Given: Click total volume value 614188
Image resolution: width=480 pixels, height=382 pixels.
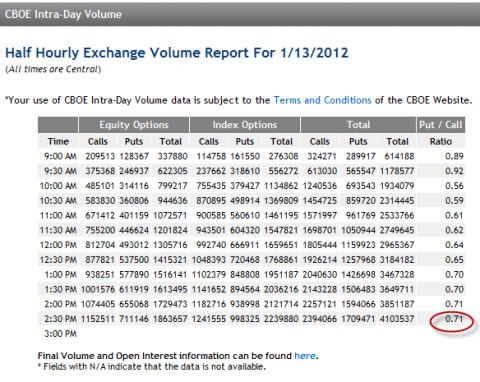Looking at the screenshot, I should tap(399, 156).
